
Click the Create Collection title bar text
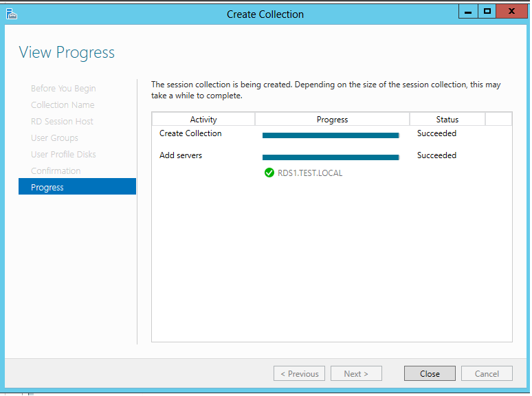tap(265, 14)
